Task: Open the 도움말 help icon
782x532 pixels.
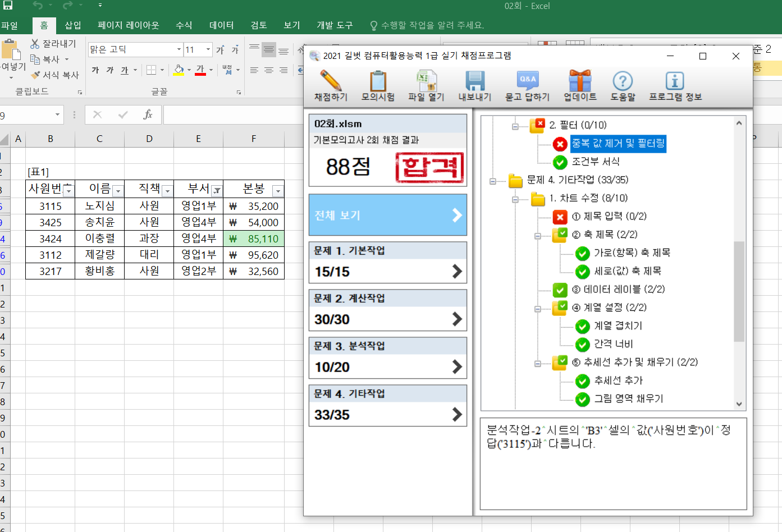Action: (623, 82)
